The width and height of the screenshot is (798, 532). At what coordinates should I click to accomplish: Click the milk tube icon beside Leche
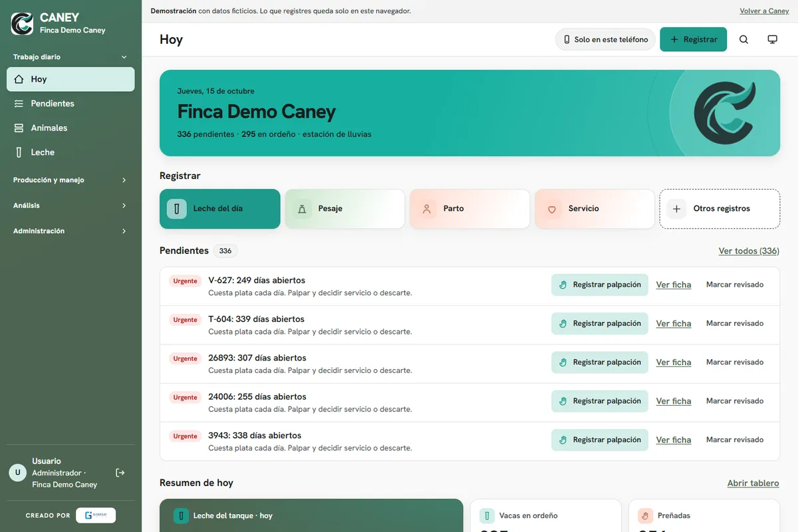19,152
